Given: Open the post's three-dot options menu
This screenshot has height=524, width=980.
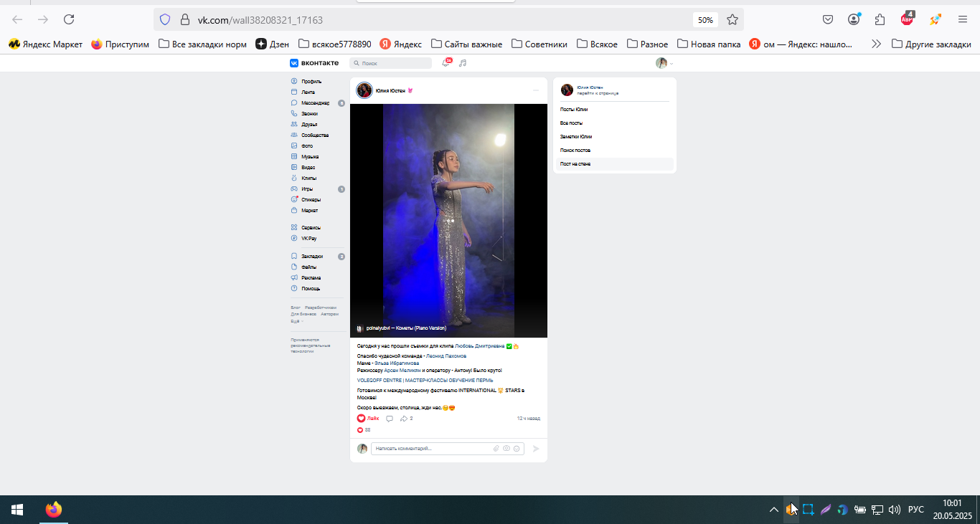Looking at the screenshot, I should [x=535, y=90].
